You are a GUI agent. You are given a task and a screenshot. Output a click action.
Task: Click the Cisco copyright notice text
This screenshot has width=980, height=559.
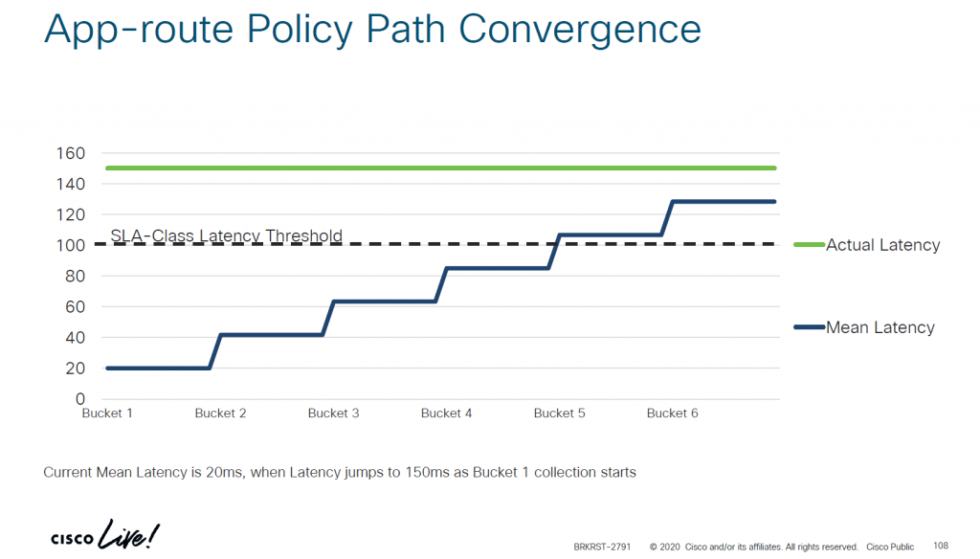(x=753, y=547)
